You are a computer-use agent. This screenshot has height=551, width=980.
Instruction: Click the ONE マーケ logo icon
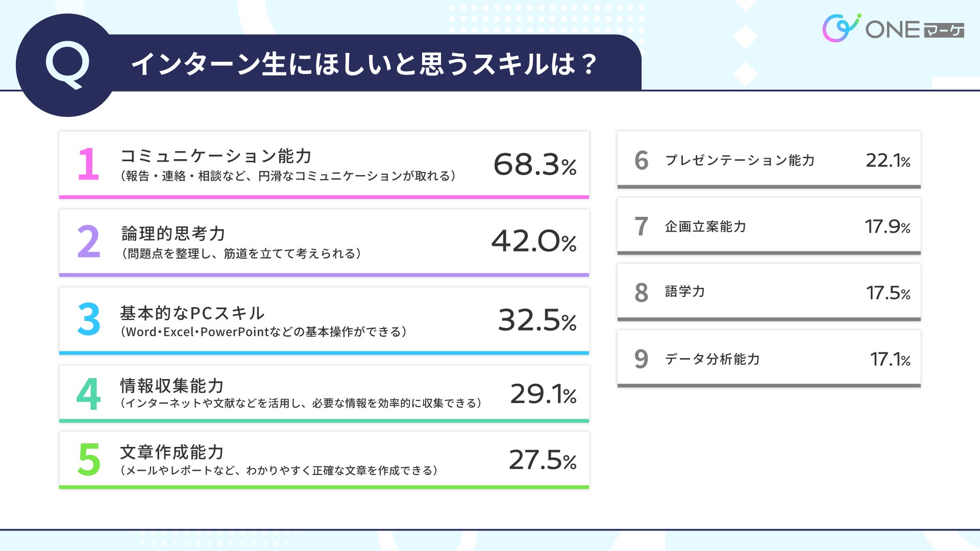(x=841, y=28)
